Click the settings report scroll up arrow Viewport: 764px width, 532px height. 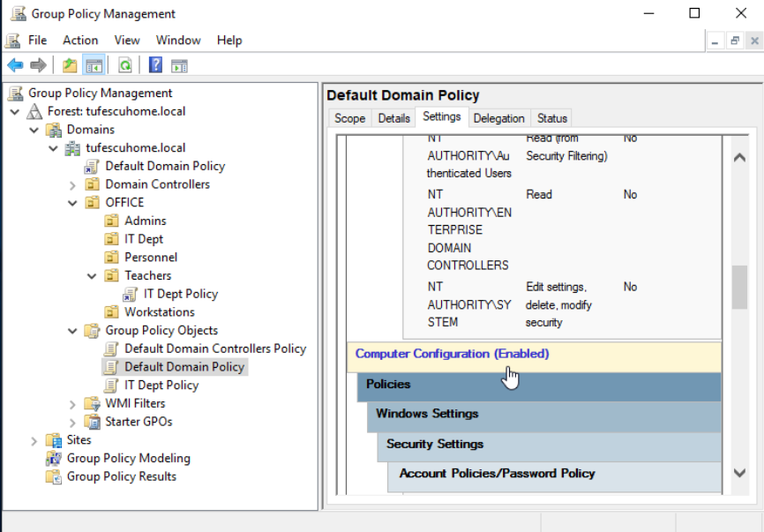739,157
